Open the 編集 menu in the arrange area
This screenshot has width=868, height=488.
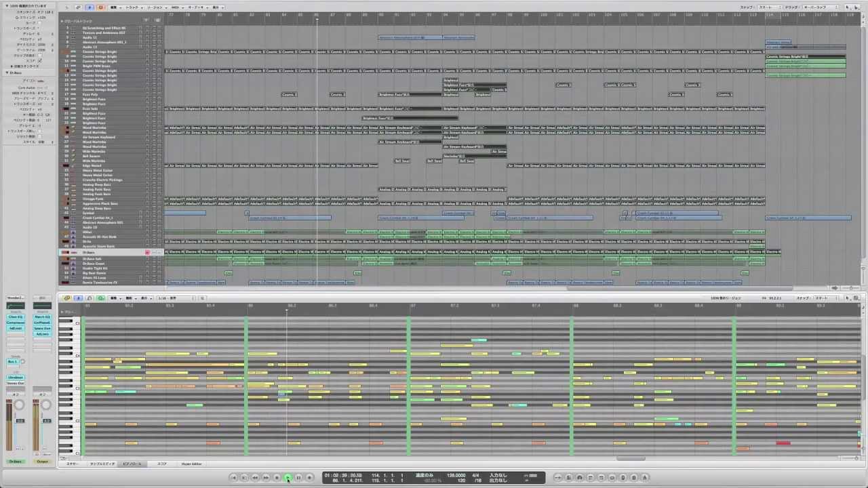pos(115,7)
